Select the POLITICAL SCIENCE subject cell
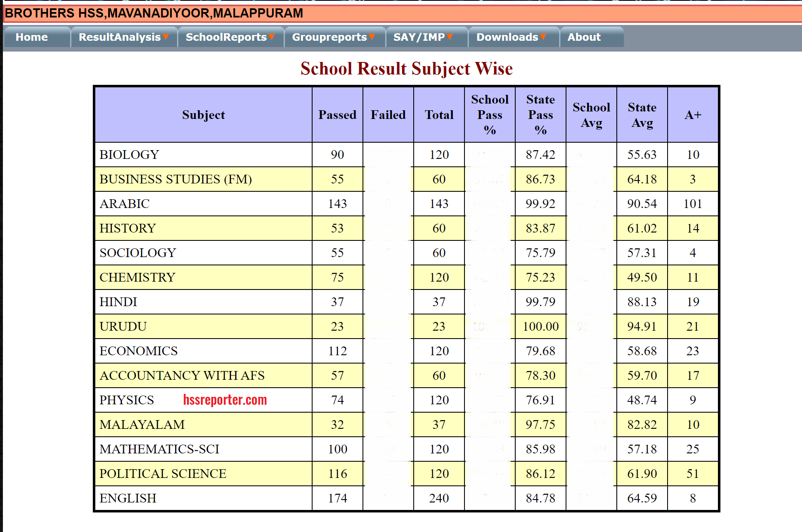Viewport: 802px width, 532px height. tap(163, 473)
